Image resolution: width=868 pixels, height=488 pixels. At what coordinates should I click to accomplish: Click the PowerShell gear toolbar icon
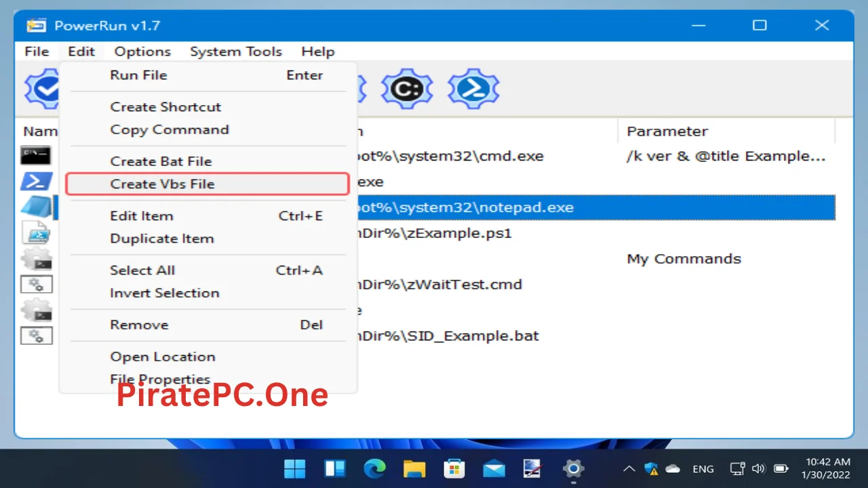(473, 89)
